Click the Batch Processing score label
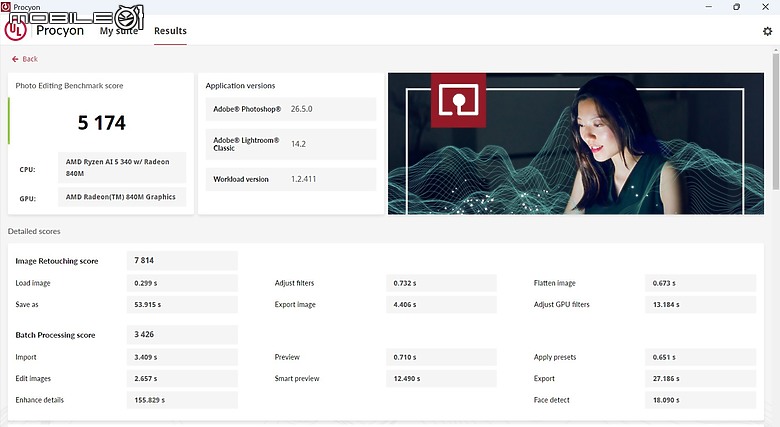Viewport: 780px width, 427px height. coord(55,335)
